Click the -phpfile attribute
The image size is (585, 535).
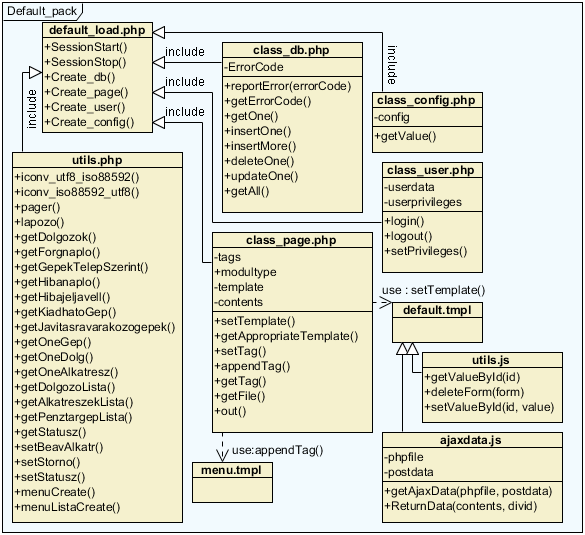(404, 457)
